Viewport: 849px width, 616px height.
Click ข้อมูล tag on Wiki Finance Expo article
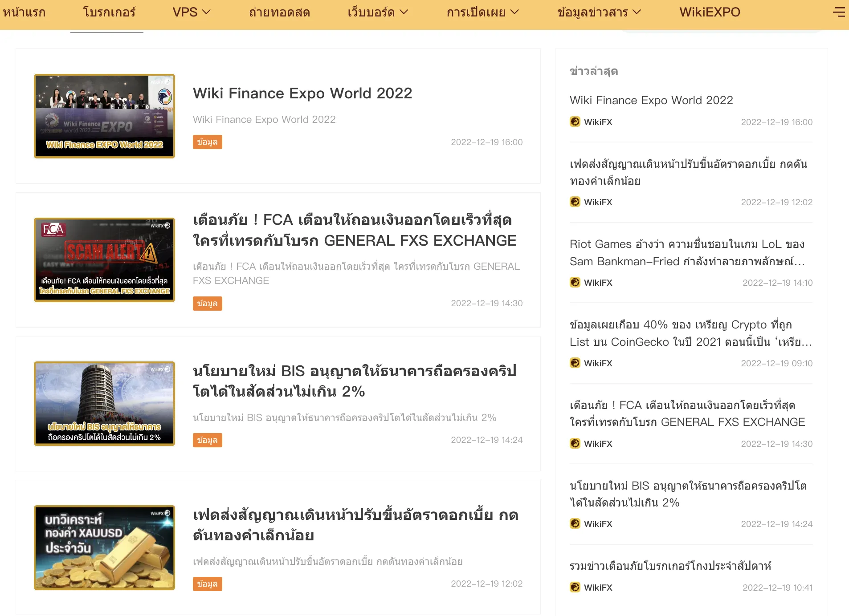[207, 142]
